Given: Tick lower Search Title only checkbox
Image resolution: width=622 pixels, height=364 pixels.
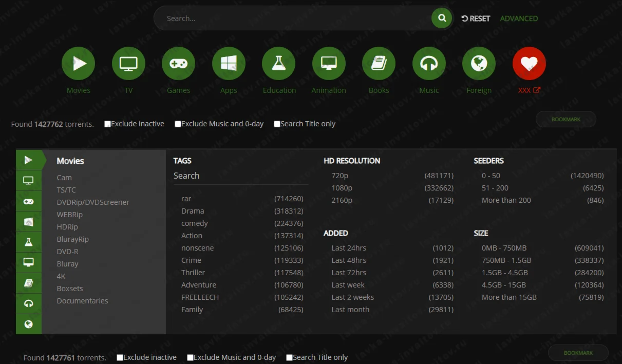Looking at the screenshot, I should 289,357.
